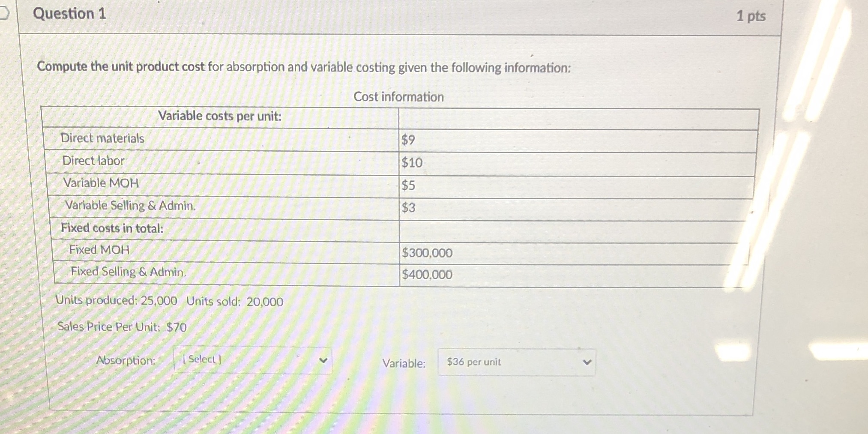Open the Variable costing answer dropdown
The height and width of the screenshot is (434, 868).
[x=514, y=363]
